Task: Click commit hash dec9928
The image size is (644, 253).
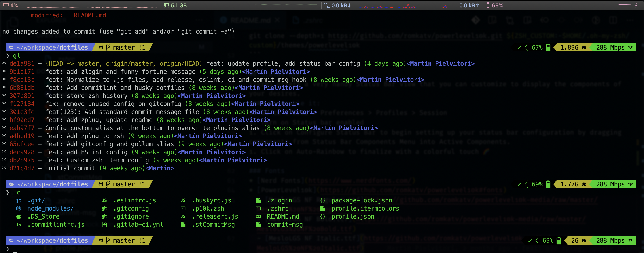Action: (22, 152)
